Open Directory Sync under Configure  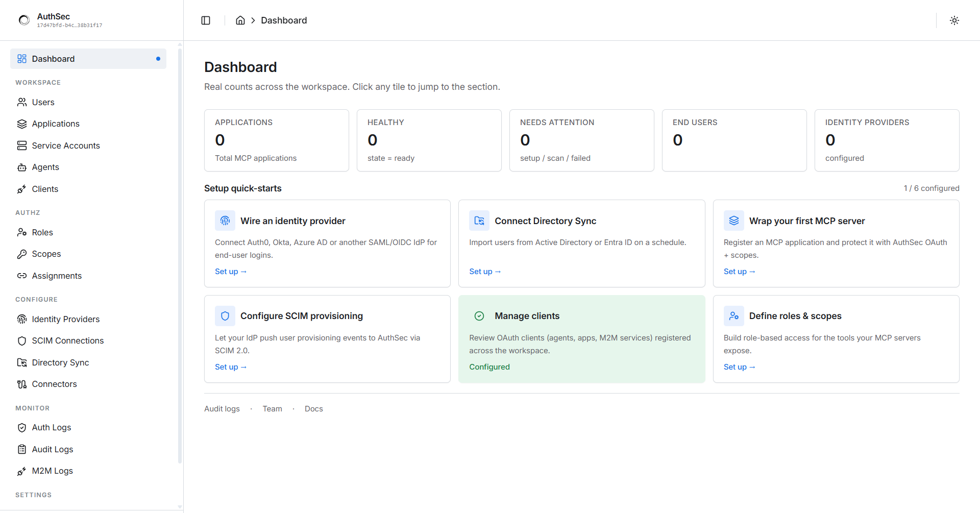[x=88, y=362]
